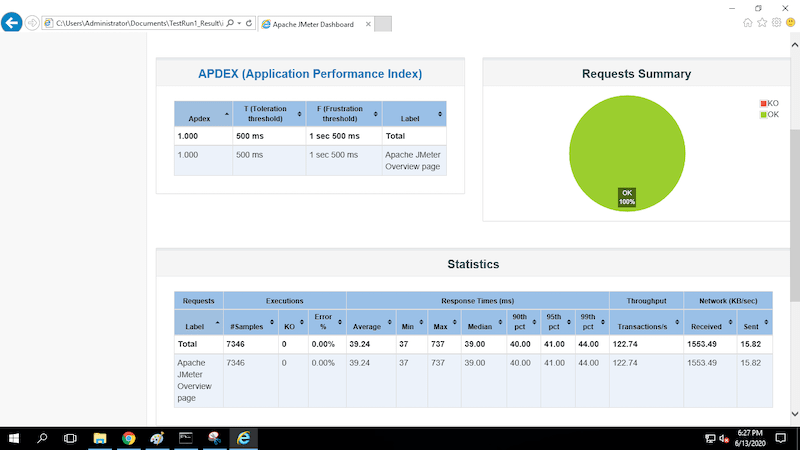The image size is (800, 450).
Task: Open Windows taskbar search
Action: click(x=42, y=438)
